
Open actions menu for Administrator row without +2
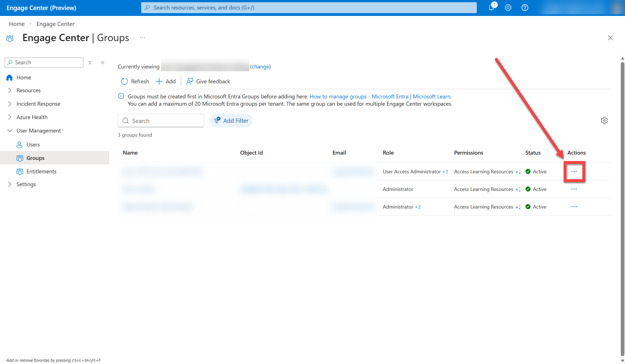574,189
